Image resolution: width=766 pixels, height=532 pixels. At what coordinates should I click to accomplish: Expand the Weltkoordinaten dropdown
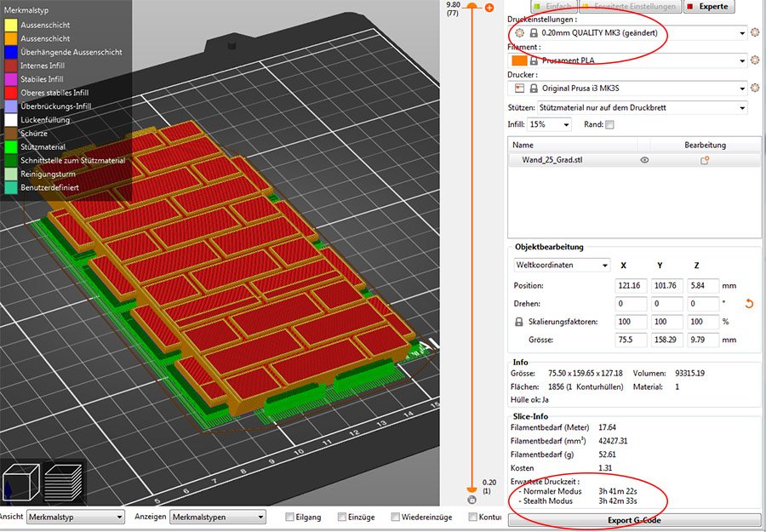pyautogui.click(x=563, y=265)
